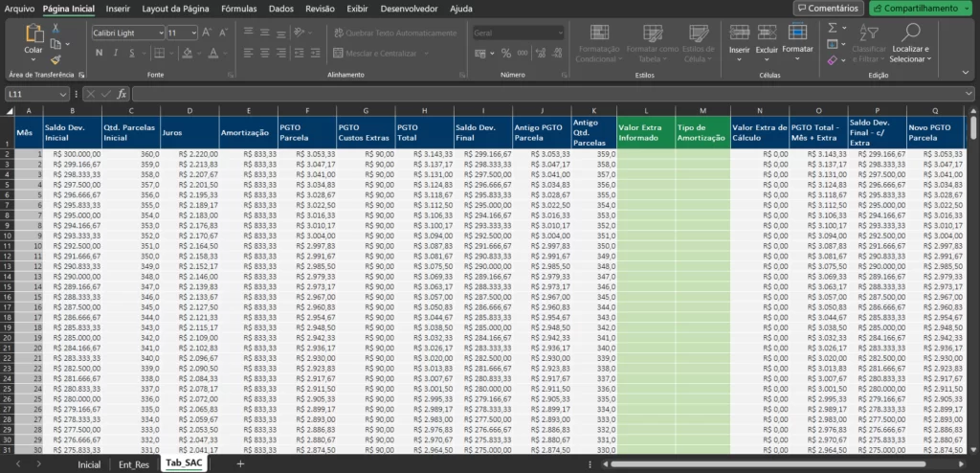
Task: Toggle italic (I) formatting
Action: 116,54
